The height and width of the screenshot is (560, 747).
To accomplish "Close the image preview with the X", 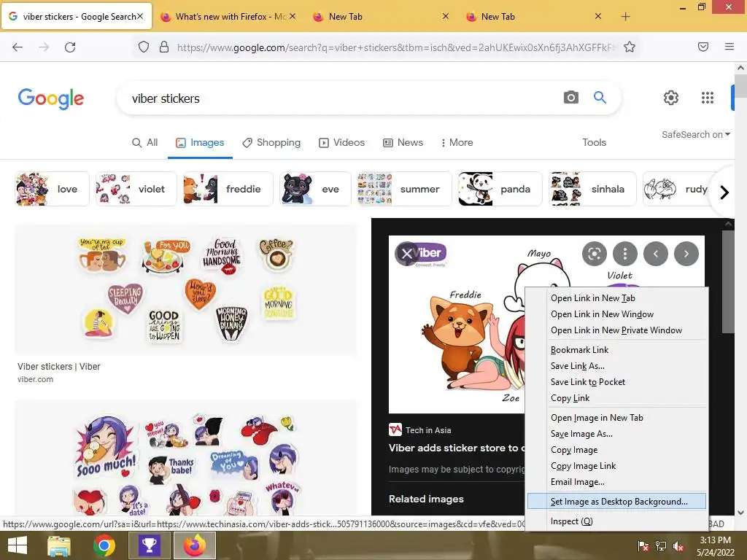I will [406, 254].
